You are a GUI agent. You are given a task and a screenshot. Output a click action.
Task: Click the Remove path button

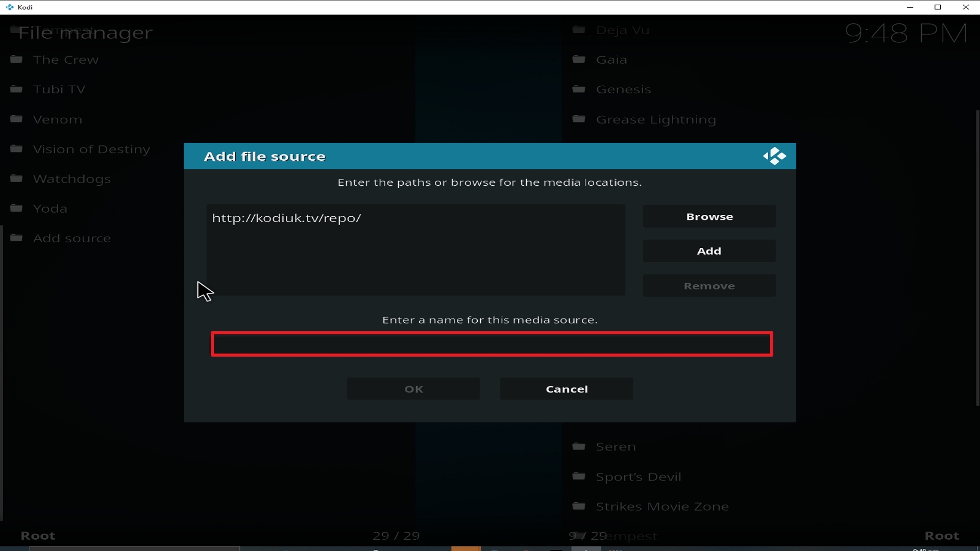click(709, 286)
